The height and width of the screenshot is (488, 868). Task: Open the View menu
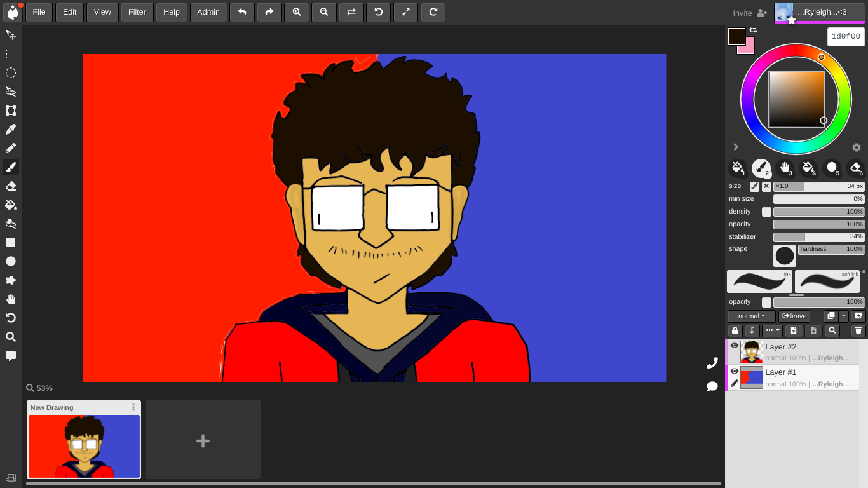(102, 12)
